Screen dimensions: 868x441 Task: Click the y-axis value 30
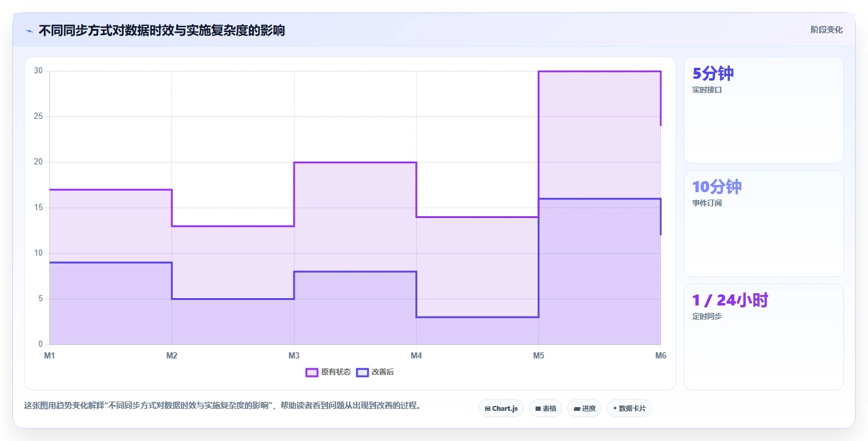pos(38,71)
